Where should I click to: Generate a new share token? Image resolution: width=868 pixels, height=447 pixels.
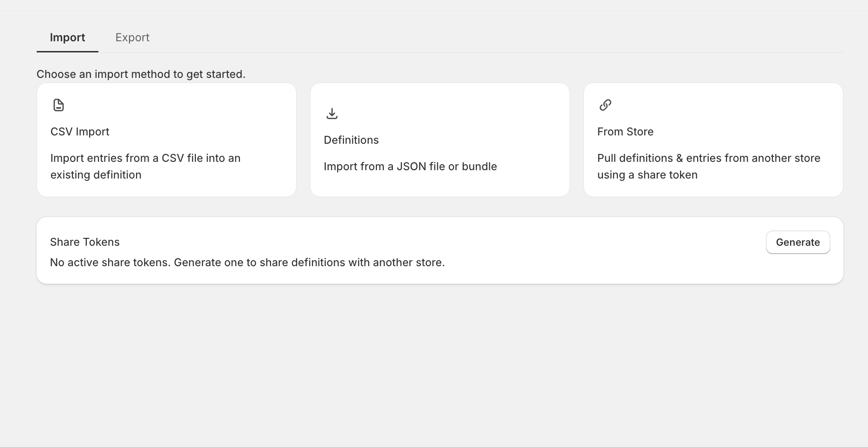tap(798, 243)
